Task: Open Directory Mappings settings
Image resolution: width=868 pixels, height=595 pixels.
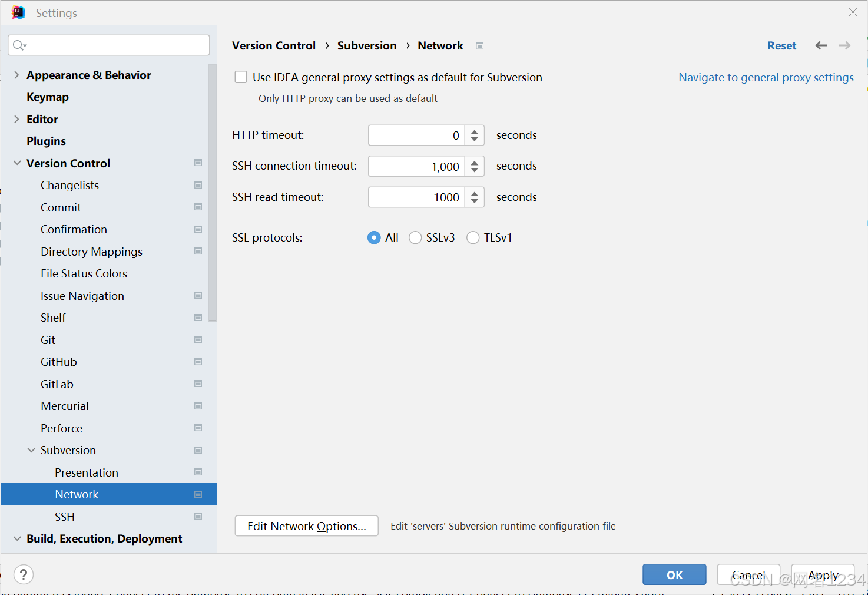Action: 91,252
